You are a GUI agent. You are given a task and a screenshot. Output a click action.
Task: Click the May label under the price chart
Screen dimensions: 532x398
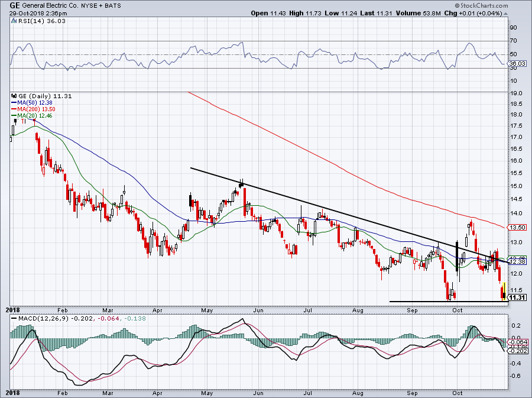207,310
